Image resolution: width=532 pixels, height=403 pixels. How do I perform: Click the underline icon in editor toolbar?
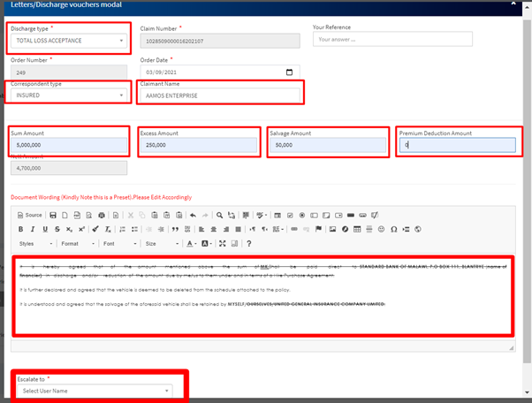click(x=44, y=229)
